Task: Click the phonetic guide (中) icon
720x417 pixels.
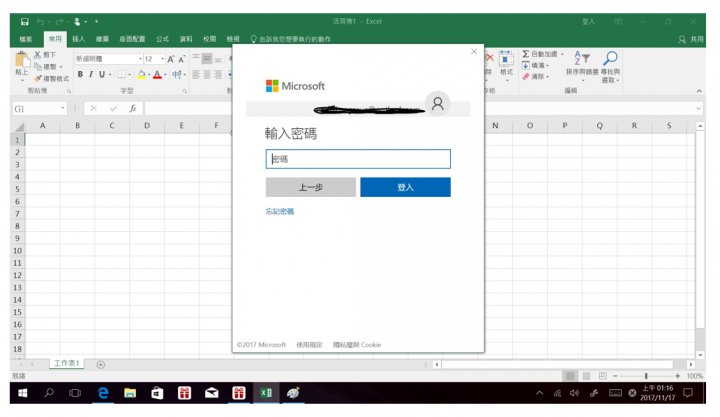Action: pos(176,74)
